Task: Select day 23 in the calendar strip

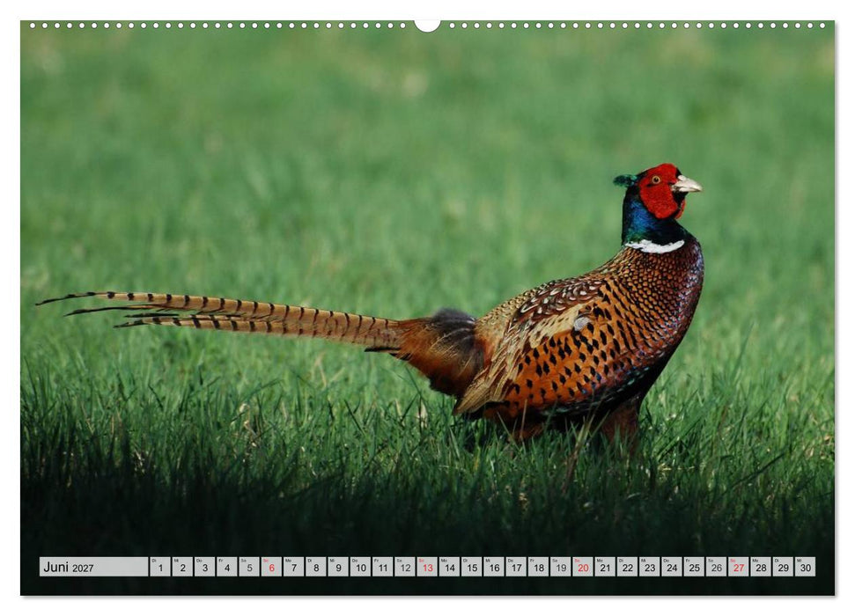Action: tap(650, 567)
